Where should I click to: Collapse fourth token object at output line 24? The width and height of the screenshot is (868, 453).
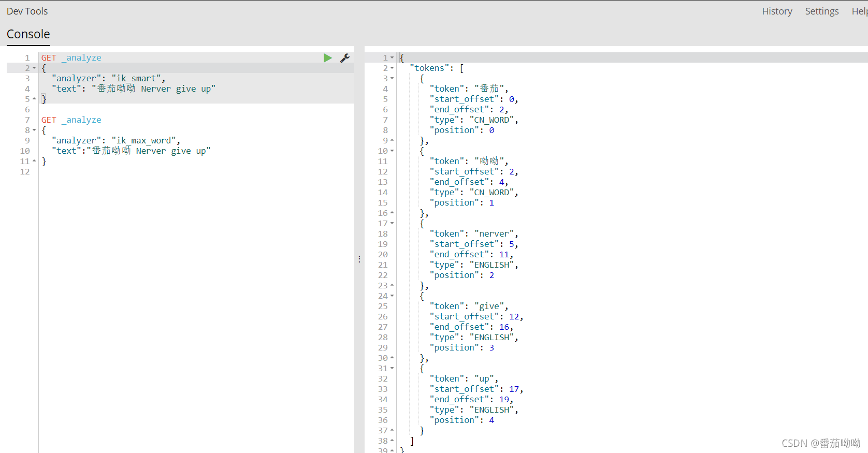(392, 296)
